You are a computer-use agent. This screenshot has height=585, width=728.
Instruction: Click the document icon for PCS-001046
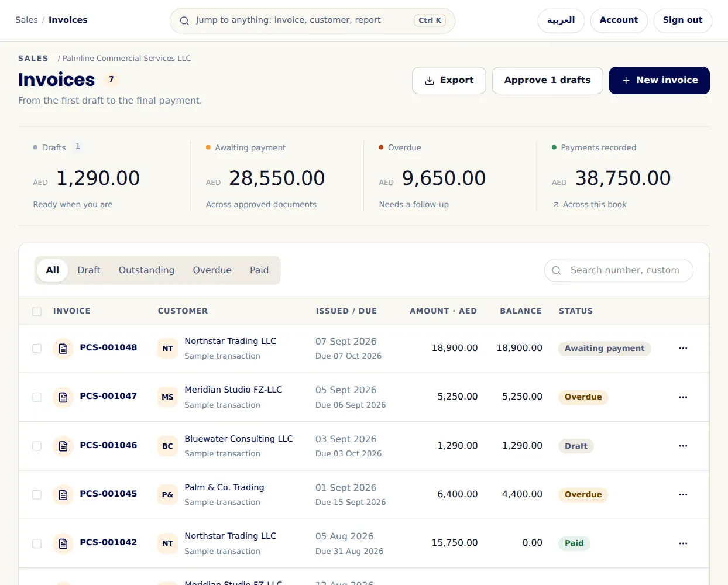63,446
